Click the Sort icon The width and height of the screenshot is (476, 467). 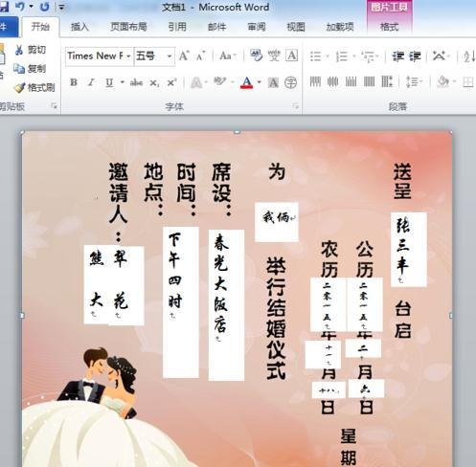[469, 56]
